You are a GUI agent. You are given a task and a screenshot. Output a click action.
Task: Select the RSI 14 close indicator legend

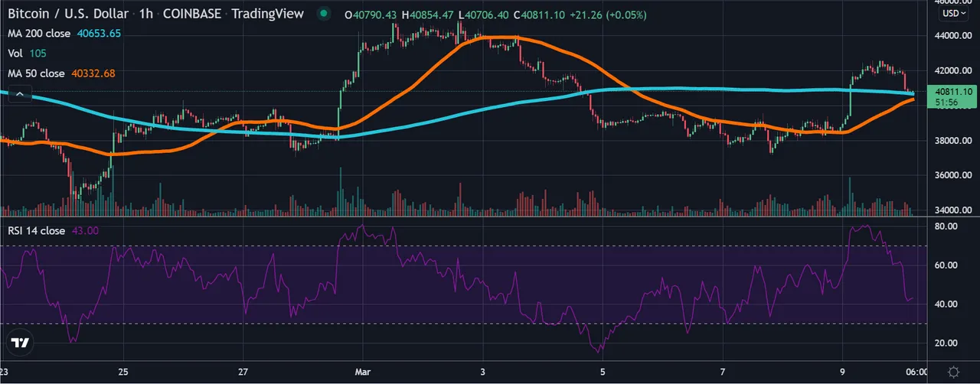click(37, 230)
